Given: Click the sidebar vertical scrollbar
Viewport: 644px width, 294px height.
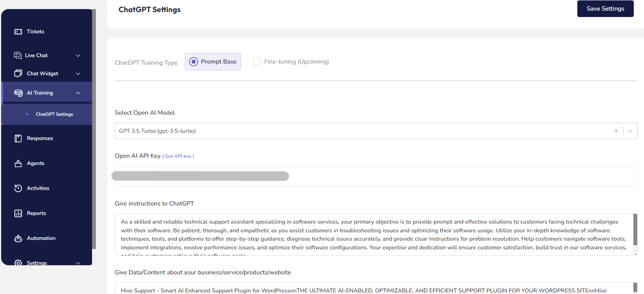Looking at the screenshot, I should [x=94, y=129].
